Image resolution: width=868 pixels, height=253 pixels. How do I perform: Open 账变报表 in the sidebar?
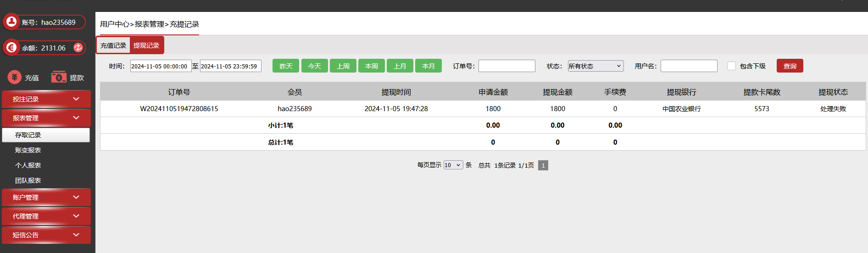click(28, 150)
